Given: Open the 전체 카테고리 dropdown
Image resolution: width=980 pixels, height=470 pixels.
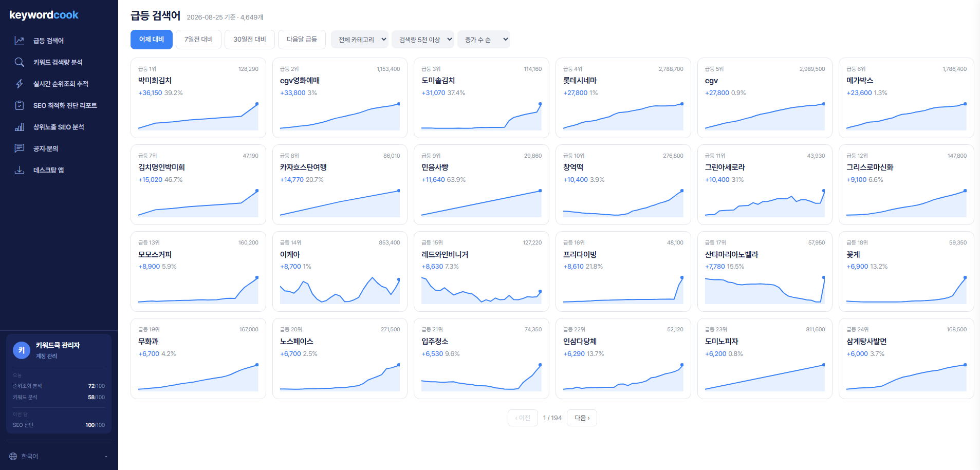Looking at the screenshot, I should [360, 40].
